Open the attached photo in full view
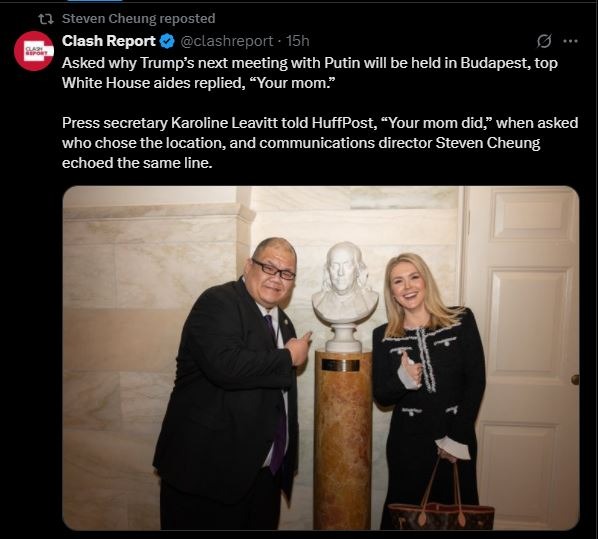 pos(321,358)
